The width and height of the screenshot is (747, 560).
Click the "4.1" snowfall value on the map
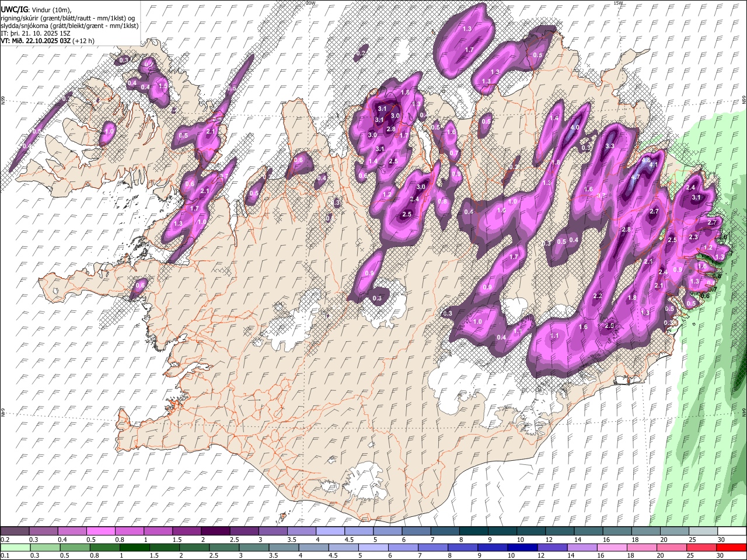click(x=654, y=164)
